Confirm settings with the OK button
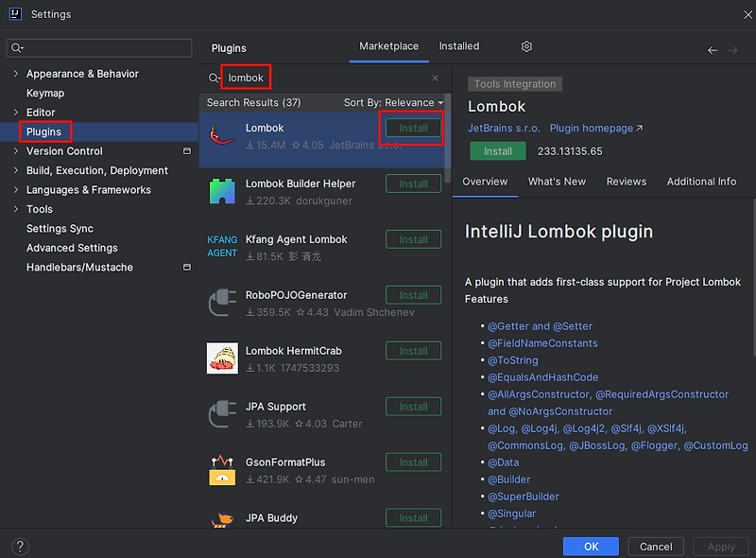 590,546
